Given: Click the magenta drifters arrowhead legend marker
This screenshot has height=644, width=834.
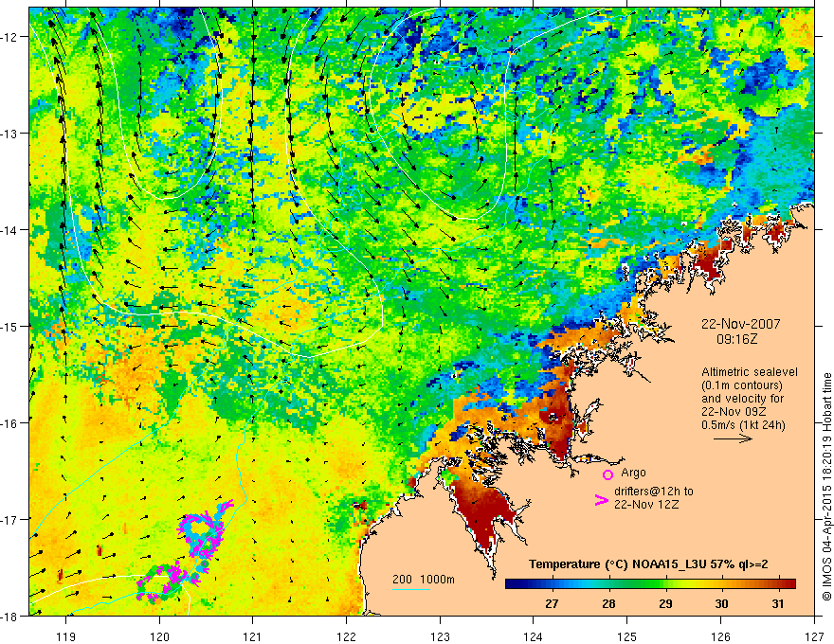Looking at the screenshot, I should pyautogui.click(x=601, y=500).
